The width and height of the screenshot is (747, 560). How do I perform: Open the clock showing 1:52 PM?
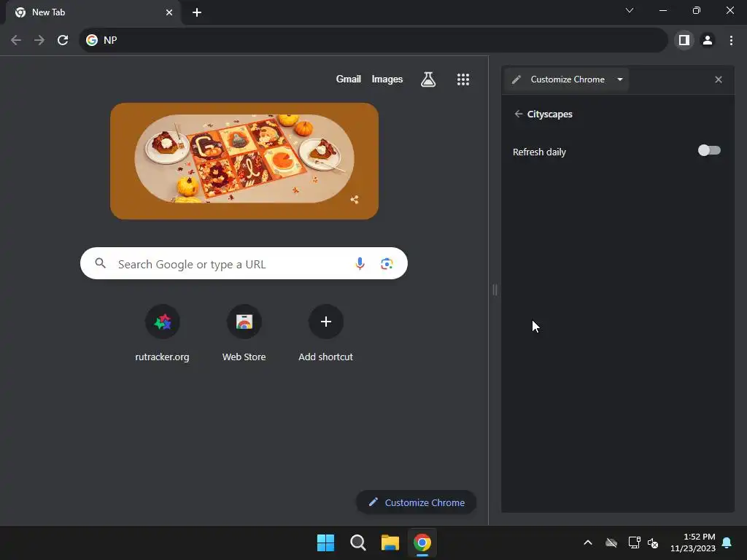point(693,542)
